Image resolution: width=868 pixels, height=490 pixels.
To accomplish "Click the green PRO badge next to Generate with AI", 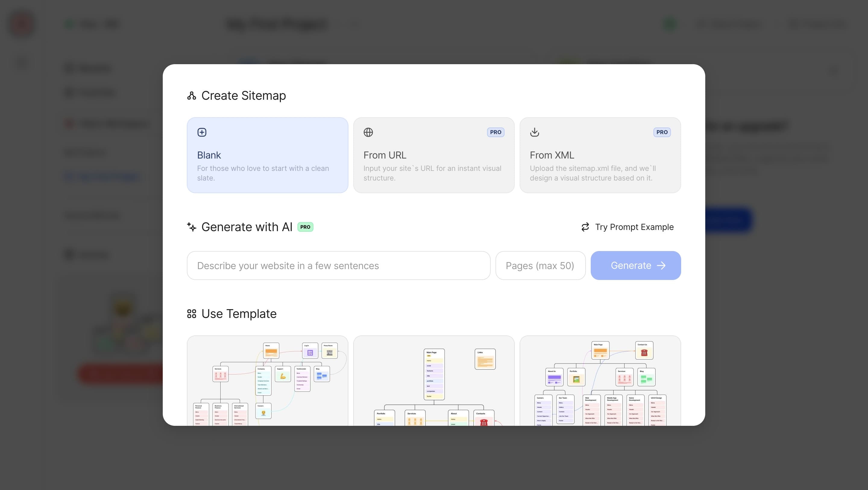I will 305,227.
